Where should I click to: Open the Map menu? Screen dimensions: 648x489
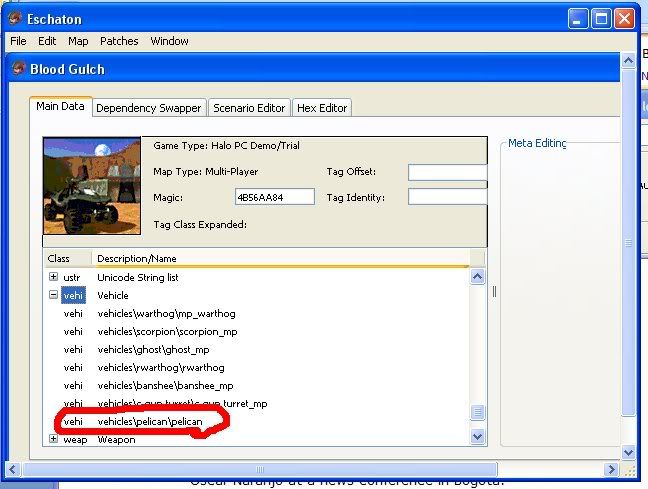coord(78,41)
